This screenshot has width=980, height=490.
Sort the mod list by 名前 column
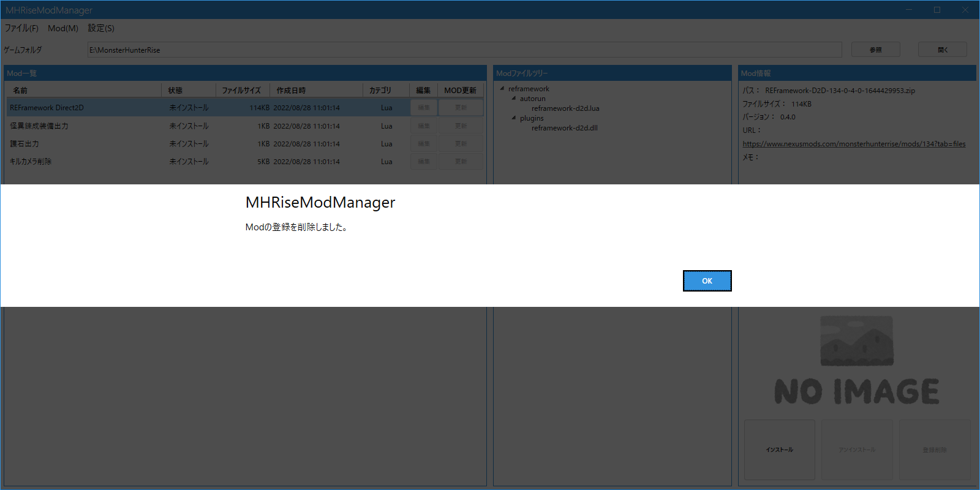(84, 90)
